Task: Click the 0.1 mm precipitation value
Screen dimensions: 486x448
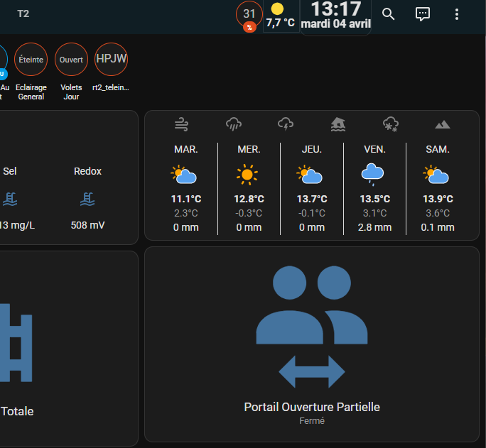Action: coord(438,228)
